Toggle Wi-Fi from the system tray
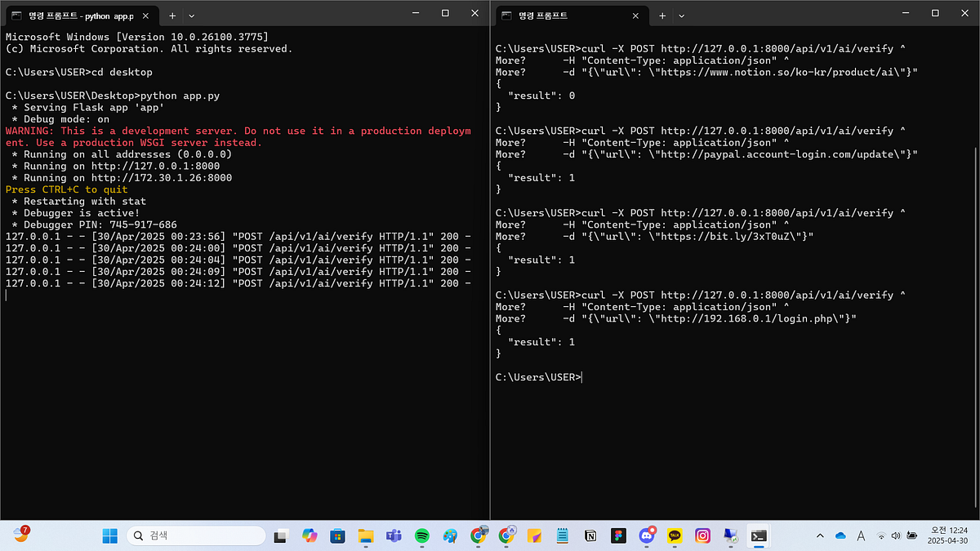The width and height of the screenshot is (980, 551). click(881, 536)
